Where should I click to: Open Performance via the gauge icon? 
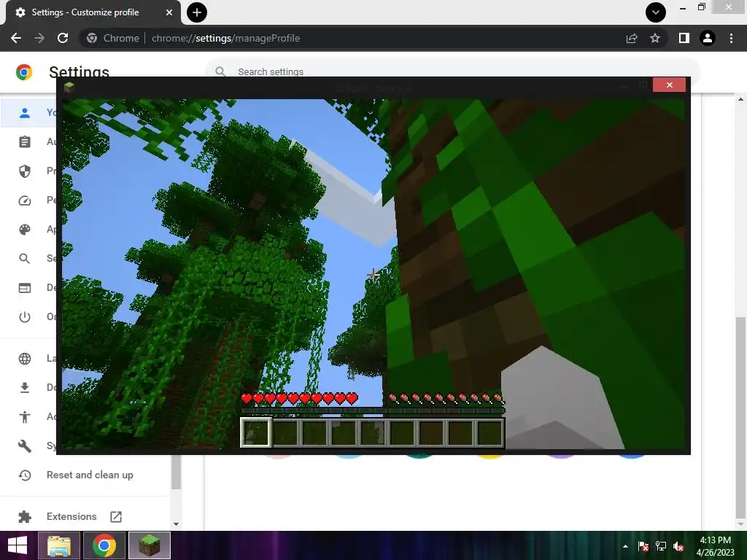pos(25,201)
